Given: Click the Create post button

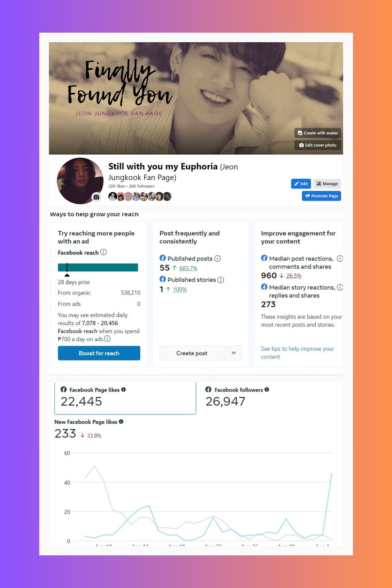Looking at the screenshot, I should coord(192,353).
